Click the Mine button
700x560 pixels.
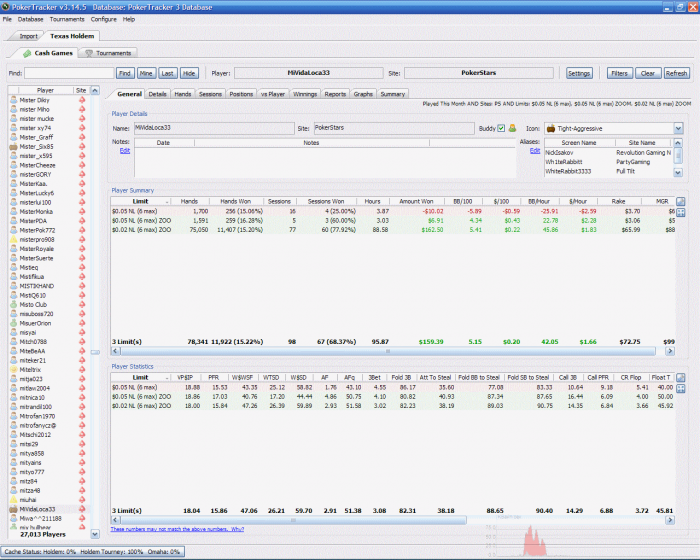pyautogui.click(x=146, y=73)
